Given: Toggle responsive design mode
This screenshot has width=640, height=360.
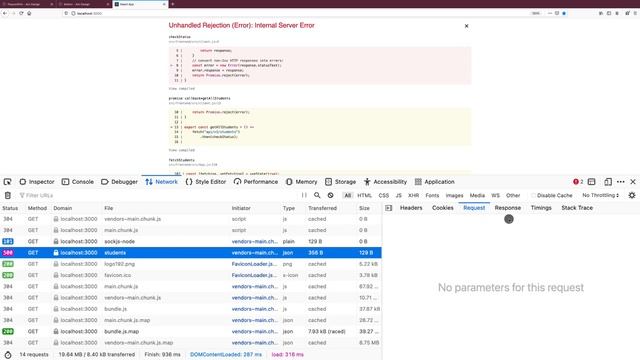Looking at the screenshot, I should tap(608, 182).
